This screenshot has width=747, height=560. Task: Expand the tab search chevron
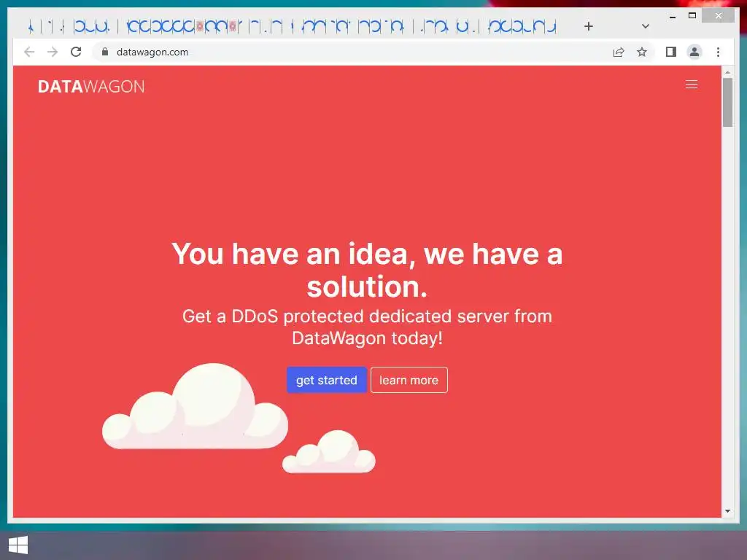(645, 26)
